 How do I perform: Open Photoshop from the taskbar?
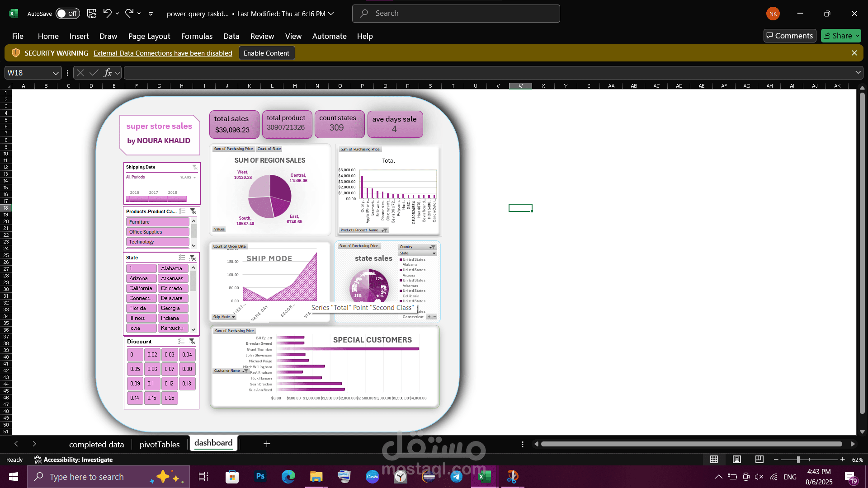(x=260, y=476)
